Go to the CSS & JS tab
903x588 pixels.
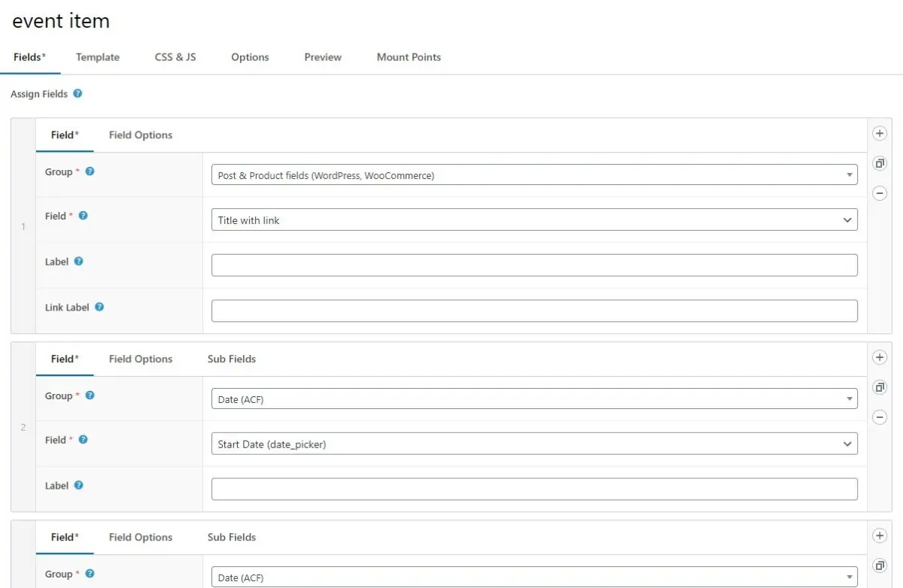175,56
